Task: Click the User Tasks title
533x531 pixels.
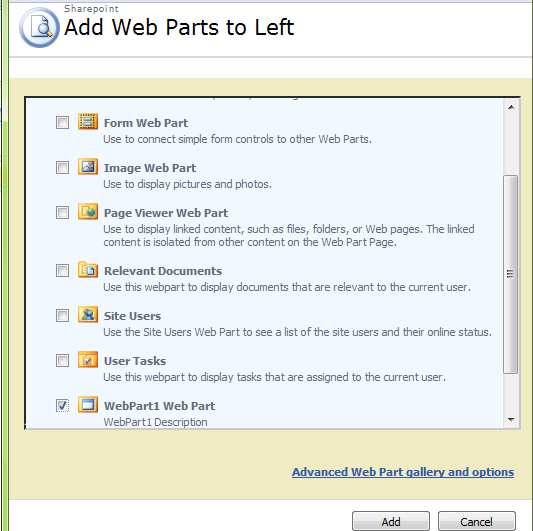Action: [x=135, y=361]
